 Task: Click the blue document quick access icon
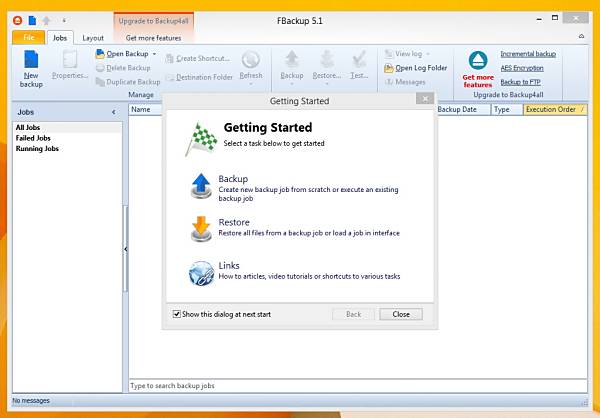click(x=32, y=20)
